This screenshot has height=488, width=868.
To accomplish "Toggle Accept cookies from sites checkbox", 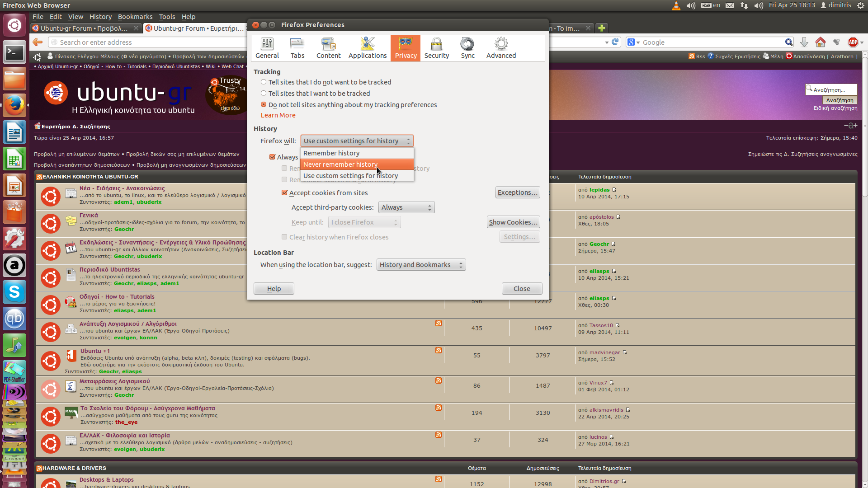I will [285, 193].
